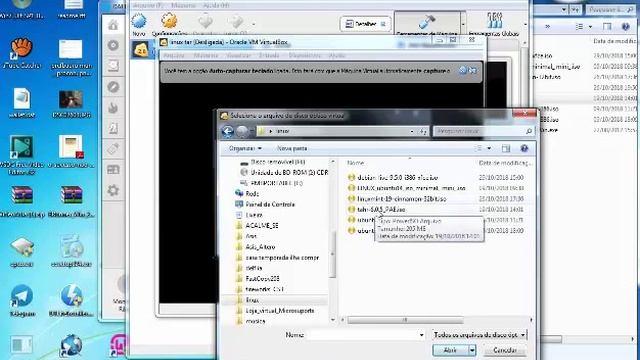
Task: Select tahr-6.0.5_PAE.iso file
Action: (x=381, y=209)
